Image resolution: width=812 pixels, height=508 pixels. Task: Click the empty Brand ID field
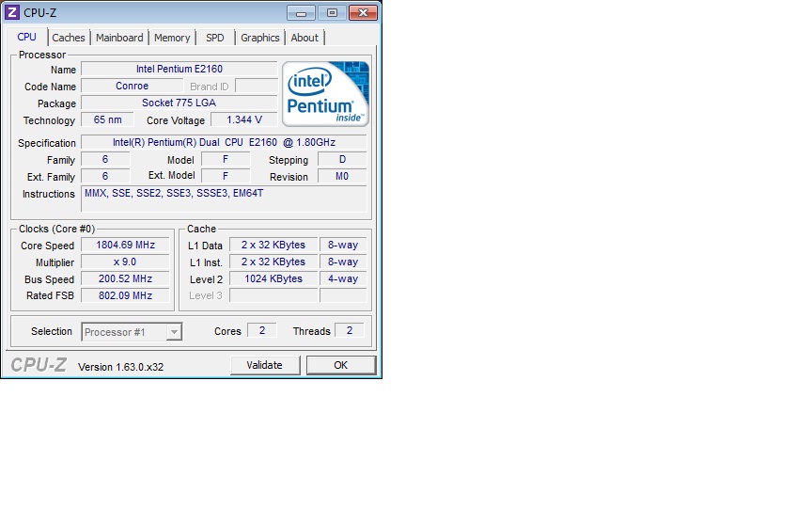click(257, 86)
